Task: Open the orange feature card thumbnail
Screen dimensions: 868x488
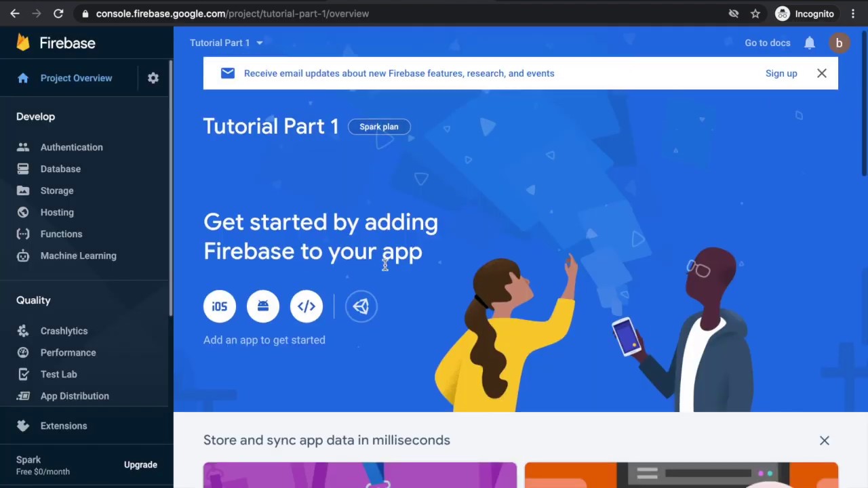Action: 682,475
